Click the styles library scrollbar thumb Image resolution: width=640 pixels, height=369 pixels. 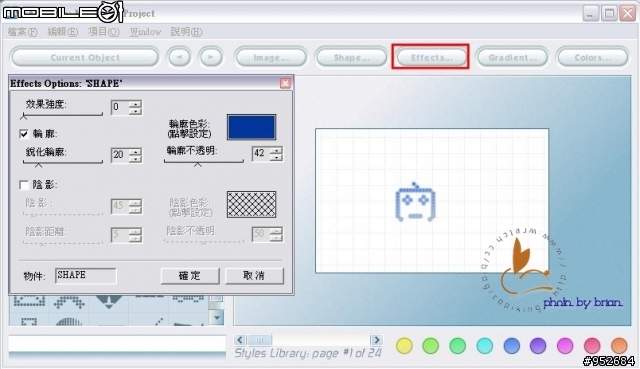pyautogui.click(x=260, y=340)
